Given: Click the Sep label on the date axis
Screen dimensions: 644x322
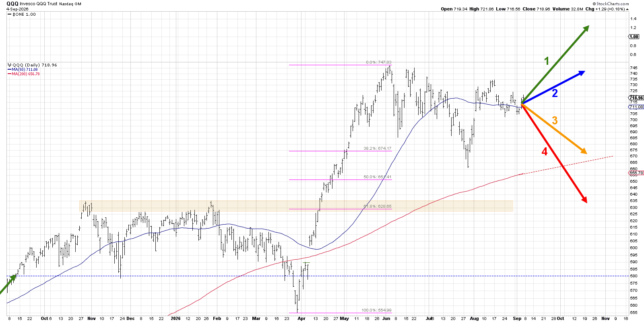Looking at the screenshot, I should point(517,318).
